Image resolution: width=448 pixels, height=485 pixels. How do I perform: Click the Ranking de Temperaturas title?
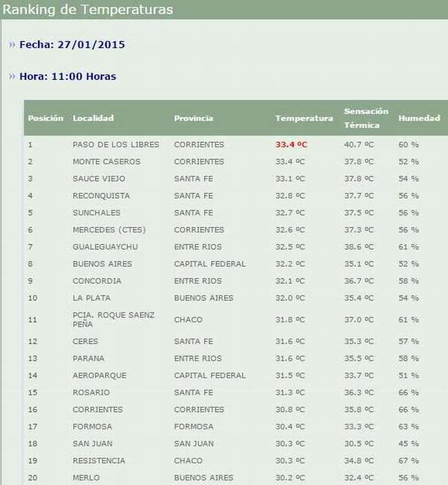[x=88, y=10]
